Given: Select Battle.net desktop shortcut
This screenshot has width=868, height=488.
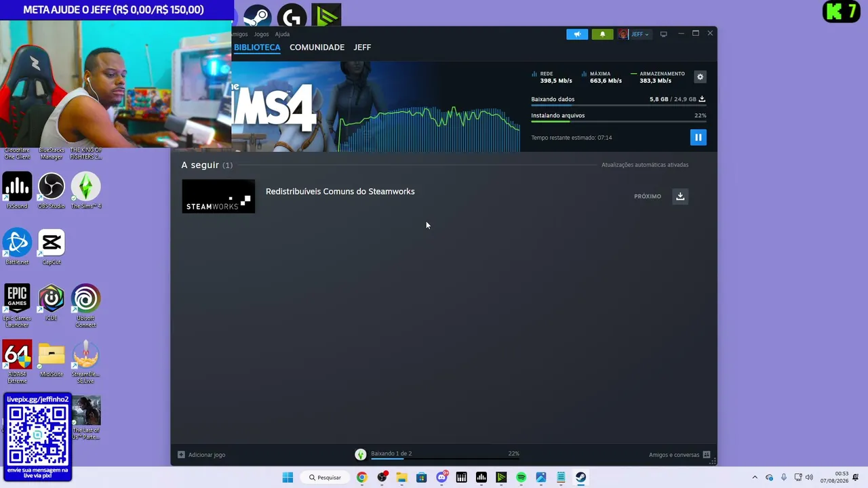Looking at the screenshot, I should pos(17,247).
